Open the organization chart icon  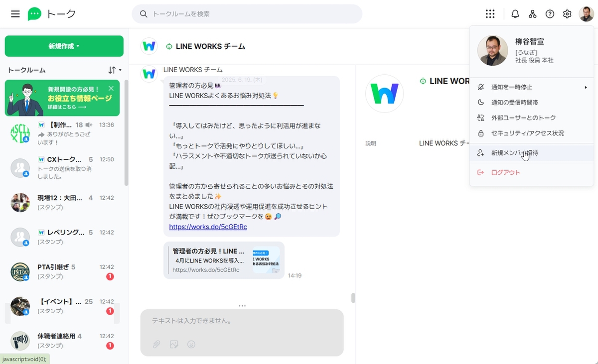pyautogui.click(x=533, y=14)
